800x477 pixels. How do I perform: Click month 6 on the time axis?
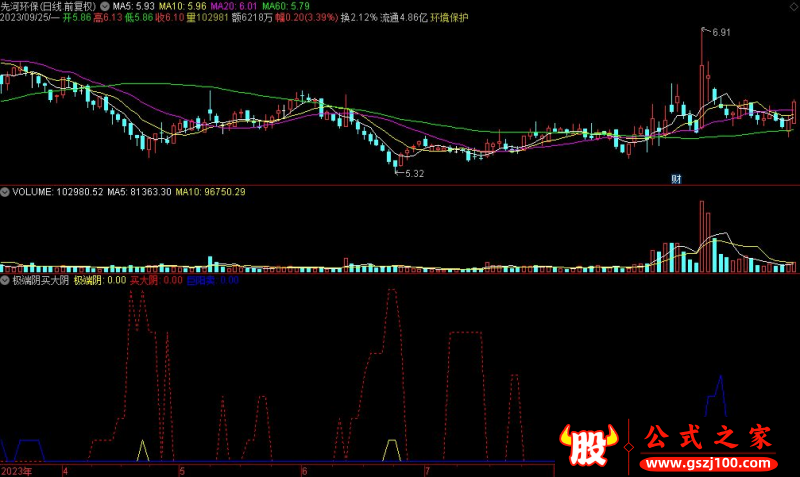pos(305,471)
